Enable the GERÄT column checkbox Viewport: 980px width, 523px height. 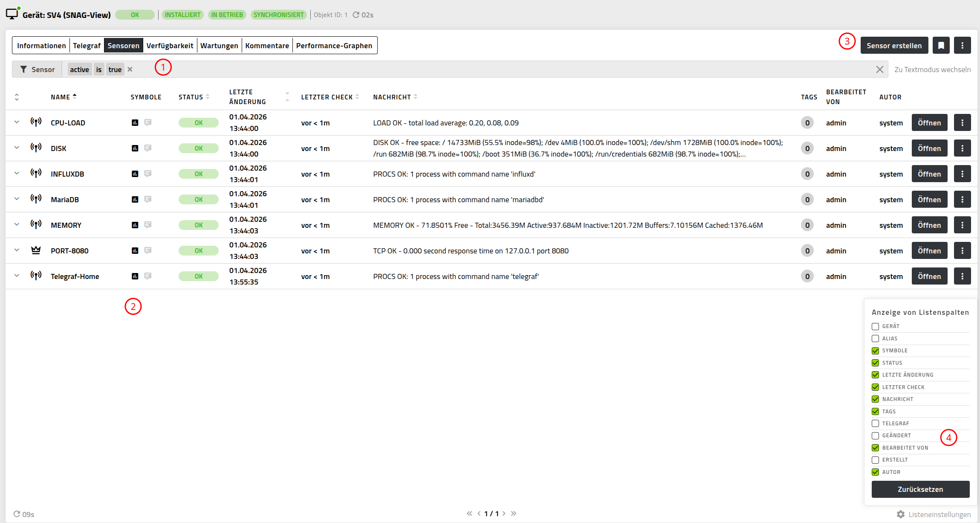coord(875,326)
